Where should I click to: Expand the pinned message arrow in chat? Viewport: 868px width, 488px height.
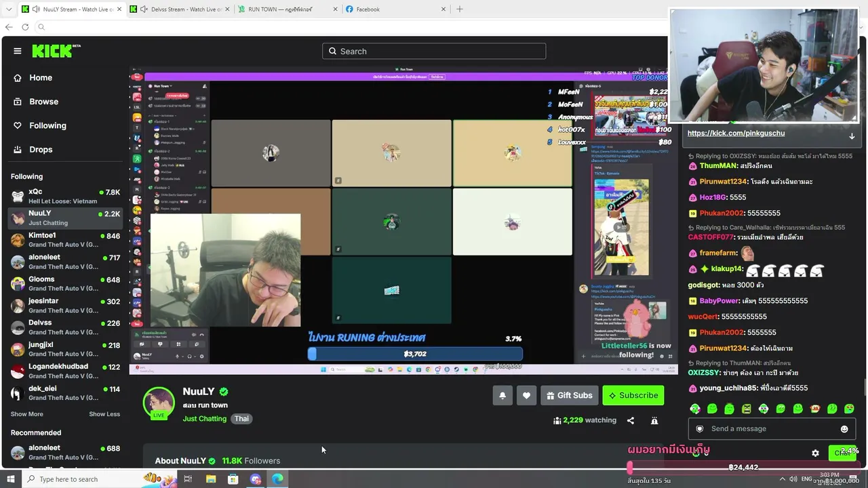click(x=852, y=136)
